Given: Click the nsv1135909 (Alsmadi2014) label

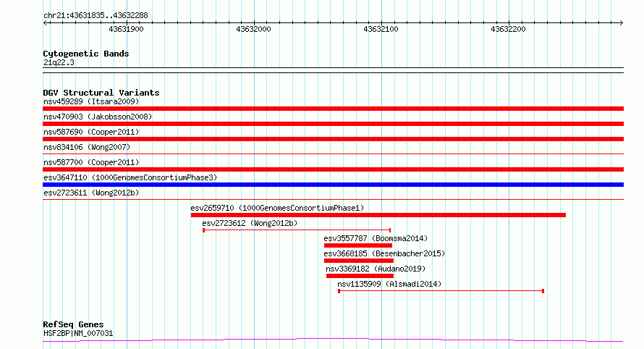Looking at the screenshot, I should 389,284.
